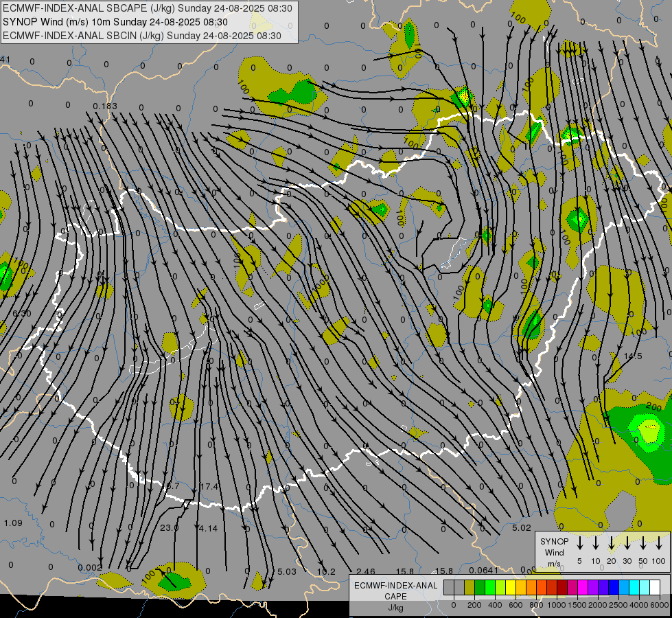672x618 pixels.
Task: Click the SYNOP Wind 10m header line
Action: click(x=115, y=22)
